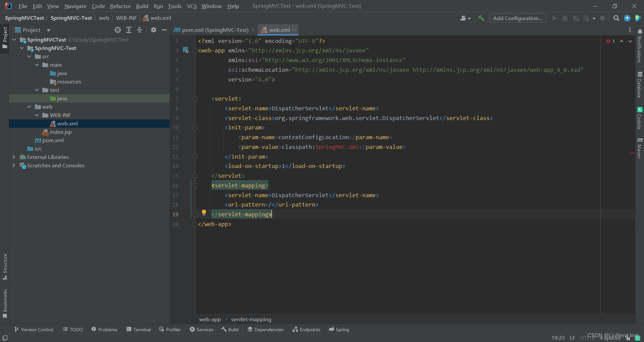Click the gutter icon on line 2
644x342 pixels.
tap(185, 50)
